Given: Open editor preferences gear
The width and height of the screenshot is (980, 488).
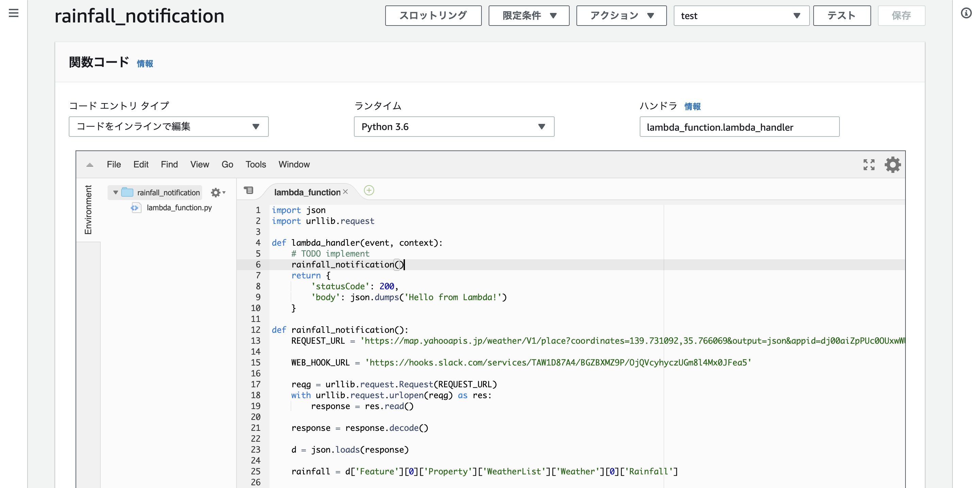Looking at the screenshot, I should click(893, 165).
